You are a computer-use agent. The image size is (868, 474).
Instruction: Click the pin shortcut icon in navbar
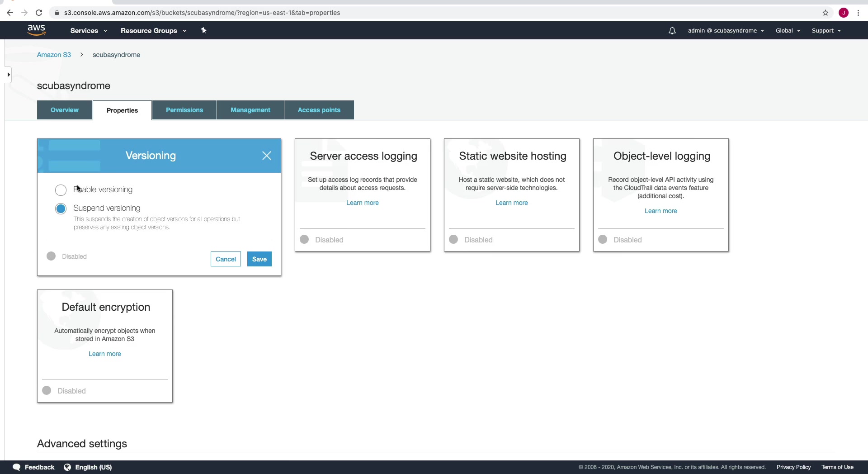click(204, 30)
